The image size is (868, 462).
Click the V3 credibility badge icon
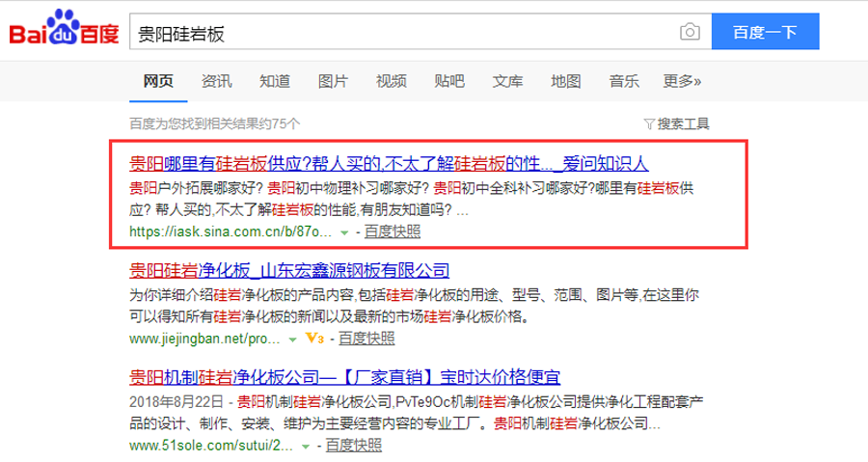(x=314, y=339)
